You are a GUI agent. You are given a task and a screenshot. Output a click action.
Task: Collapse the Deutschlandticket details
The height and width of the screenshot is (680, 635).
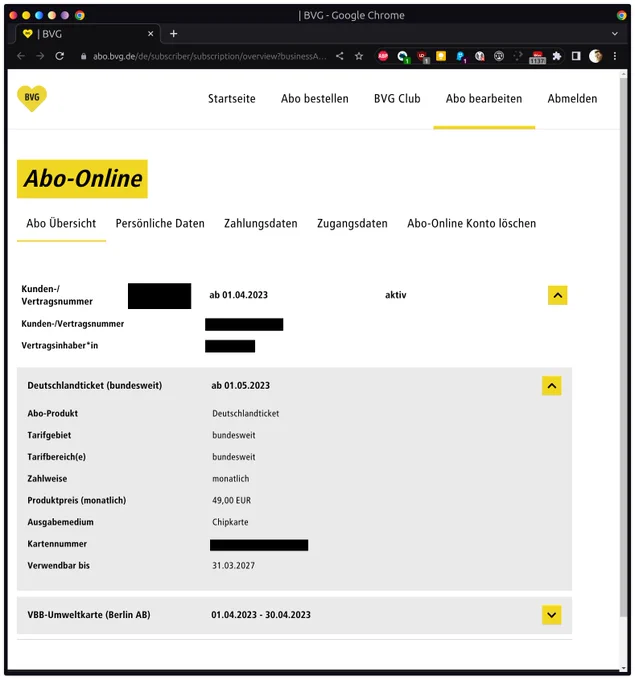pos(551,386)
